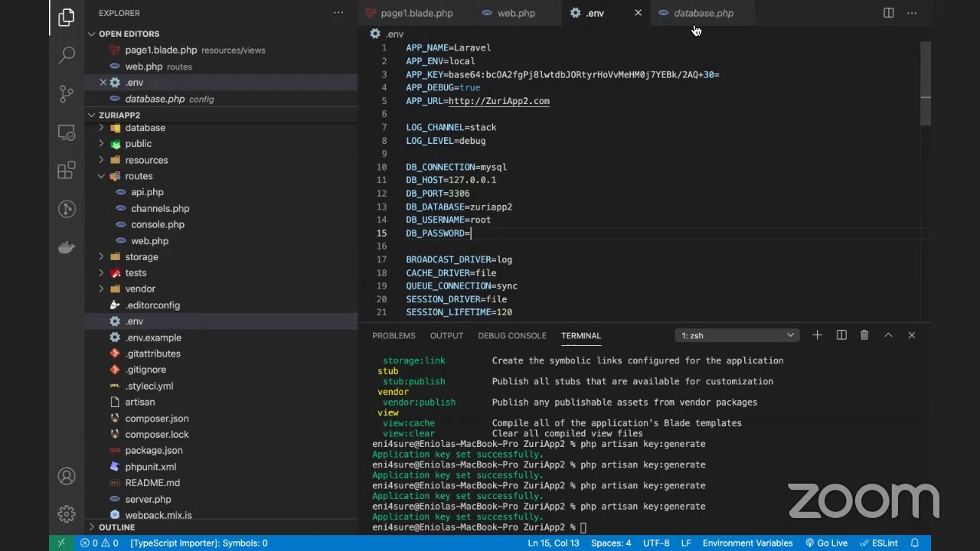Focus the terminal prompt input

tap(583, 527)
